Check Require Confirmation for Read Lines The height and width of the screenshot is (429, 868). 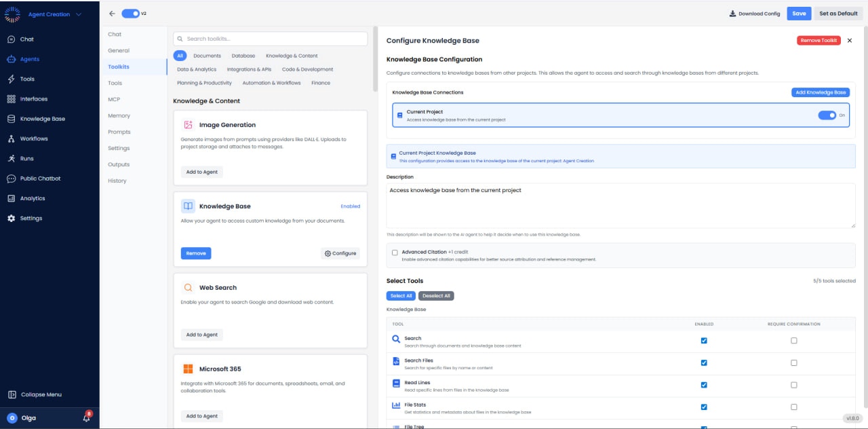coord(794,384)
